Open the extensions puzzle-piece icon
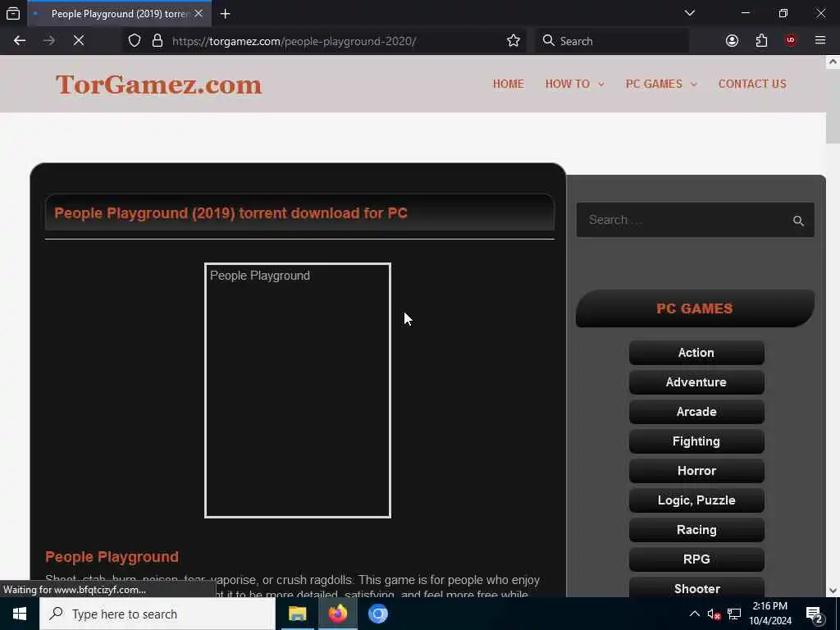 761,41
